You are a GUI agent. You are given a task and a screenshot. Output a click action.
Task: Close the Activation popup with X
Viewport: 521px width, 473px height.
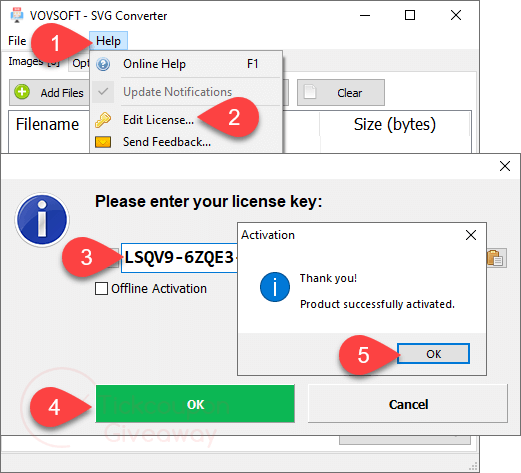(471, 235)
